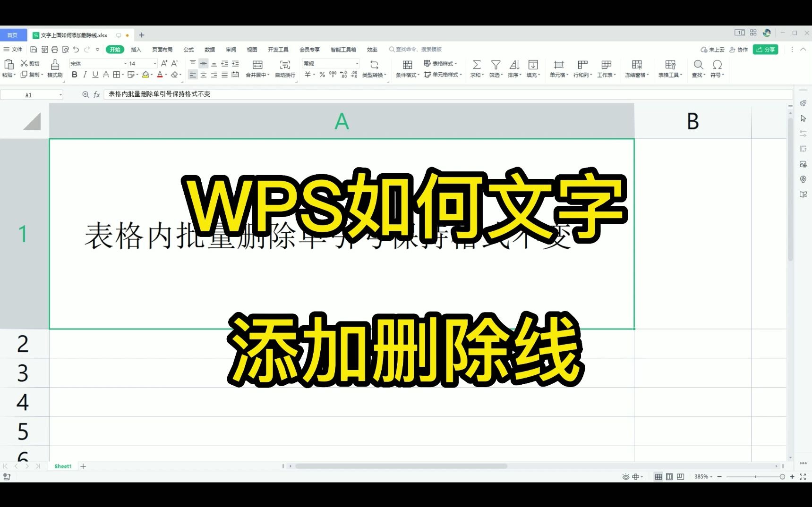Viewport: 812px width, 507px height.
Task: Pick the font color red A swatch
Action: tap(160, 75)
